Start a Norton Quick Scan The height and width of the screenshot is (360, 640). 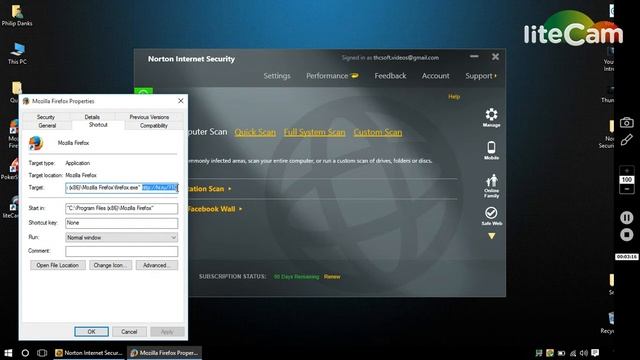click(255, 132)
